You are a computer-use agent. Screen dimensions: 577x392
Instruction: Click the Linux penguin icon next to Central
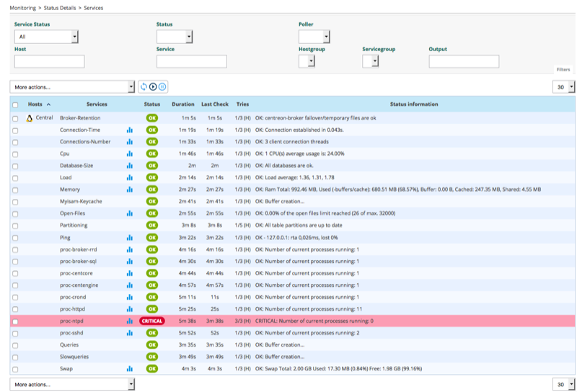(x=29, y=117)
